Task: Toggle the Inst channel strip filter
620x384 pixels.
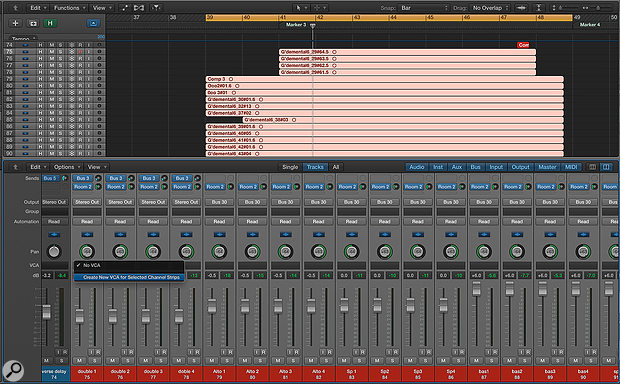Action: (x=438, y=167)
